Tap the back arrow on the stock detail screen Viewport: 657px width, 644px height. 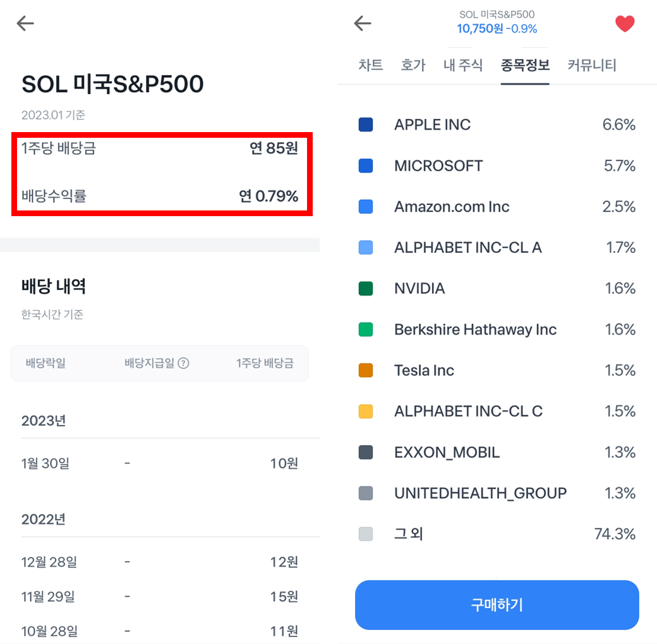pyautogui.click(x=362, y=23)
